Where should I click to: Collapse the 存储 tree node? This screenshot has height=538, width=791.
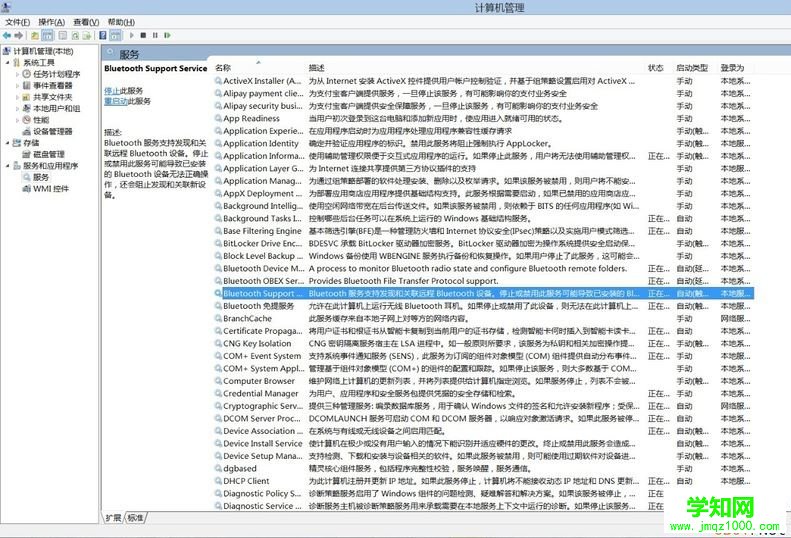pyautogui.click(x=8, y=143)
